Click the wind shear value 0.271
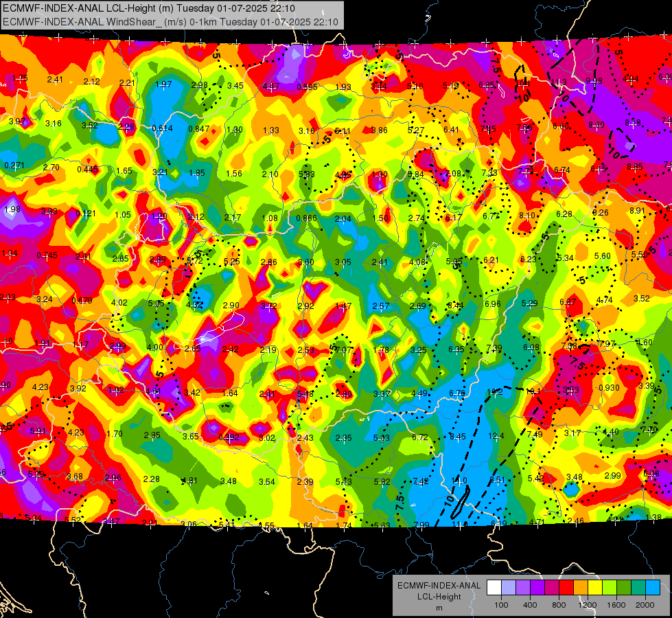Viewport: 672px width, 618px height. click(14, 165)
